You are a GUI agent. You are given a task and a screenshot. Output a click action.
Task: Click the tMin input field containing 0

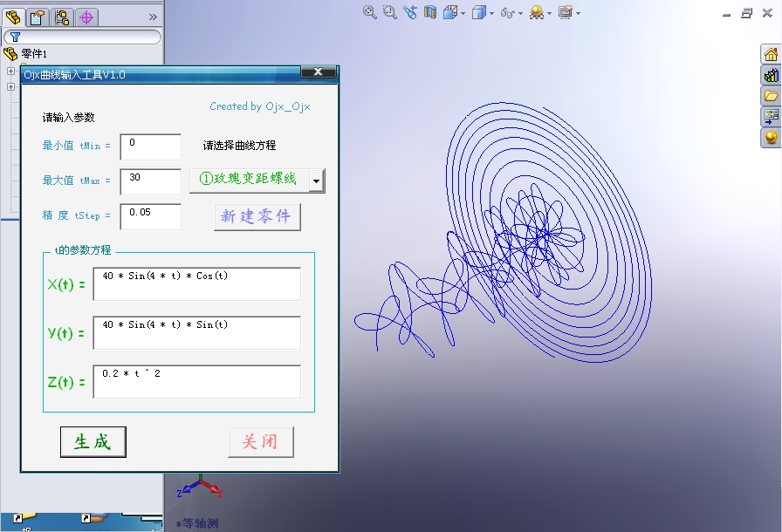pyautogui.click(x=151, y=147)
